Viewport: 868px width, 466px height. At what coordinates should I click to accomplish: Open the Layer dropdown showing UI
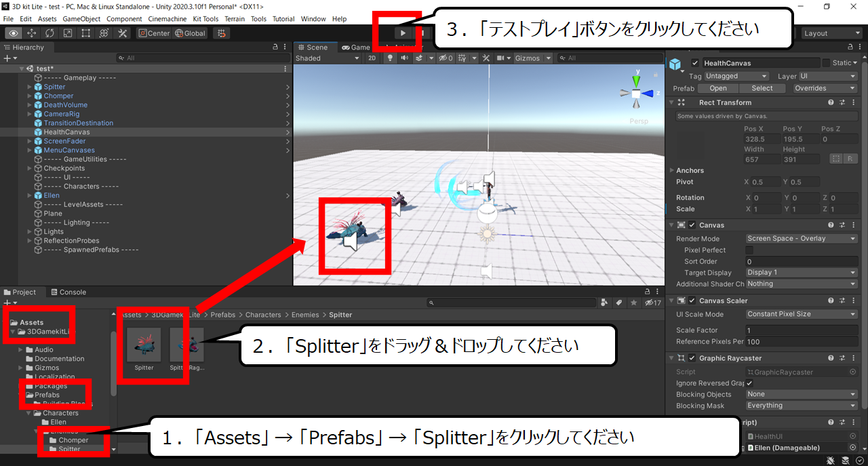[828, 76]
